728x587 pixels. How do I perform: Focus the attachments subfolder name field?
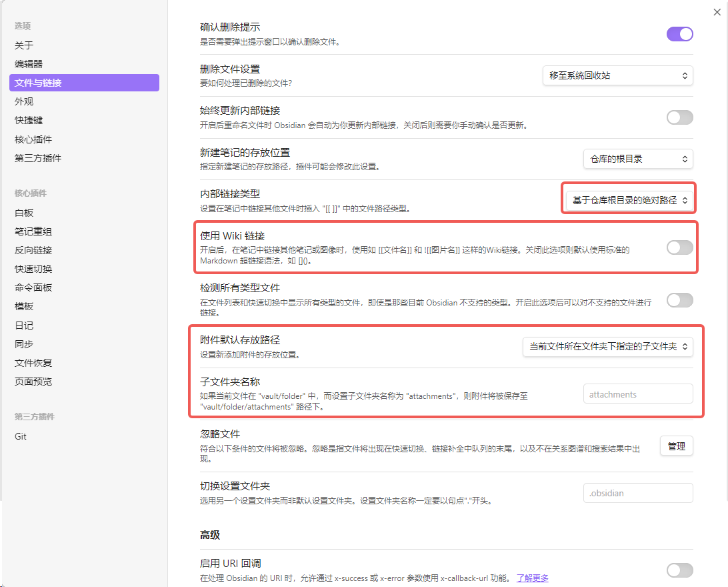coord(638,394)
